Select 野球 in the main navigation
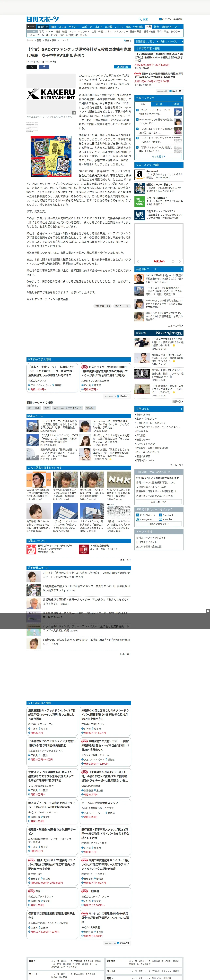 click(x=53, y=27)
